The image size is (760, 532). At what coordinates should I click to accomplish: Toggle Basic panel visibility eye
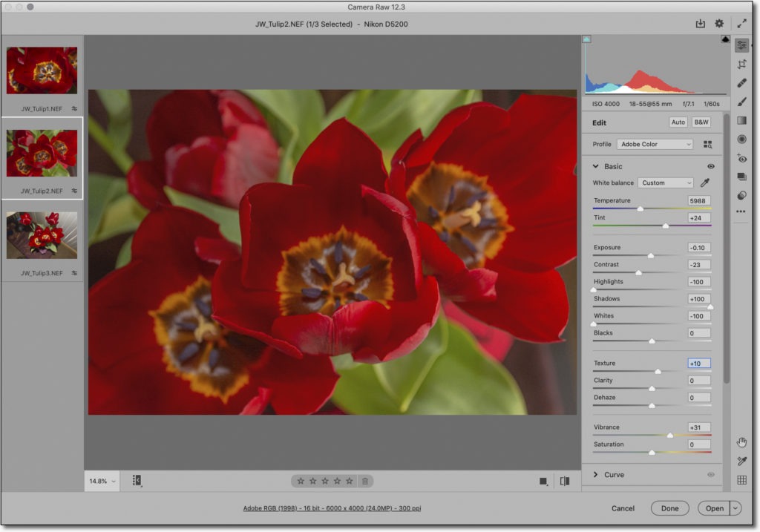711,167
